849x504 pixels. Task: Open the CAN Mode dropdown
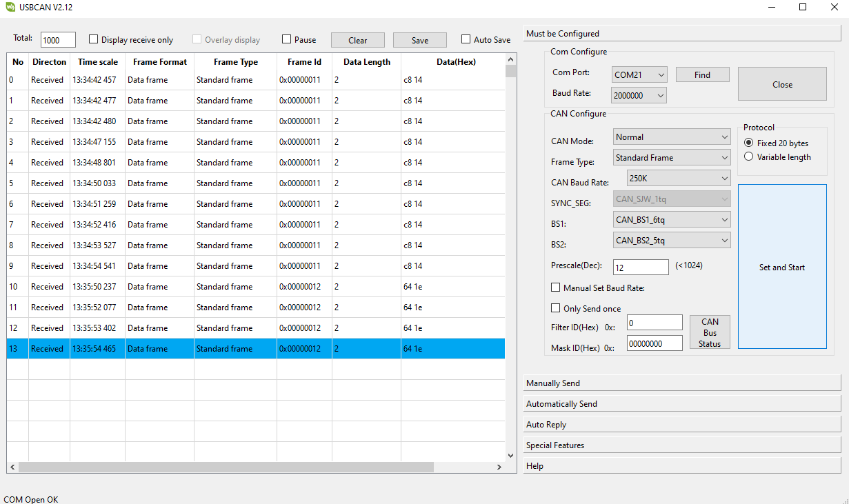(672, 137)
